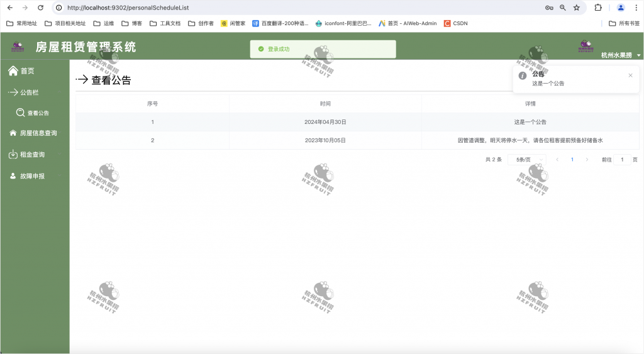Open the browser profile avatar
Screen dimensions: 644x354
click(621, 8)
